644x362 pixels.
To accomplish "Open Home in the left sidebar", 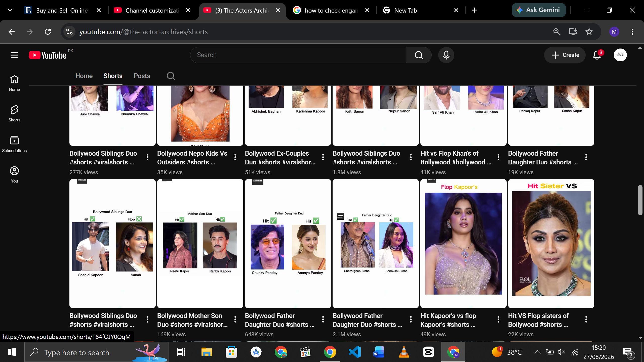I will tap(14, 83).
